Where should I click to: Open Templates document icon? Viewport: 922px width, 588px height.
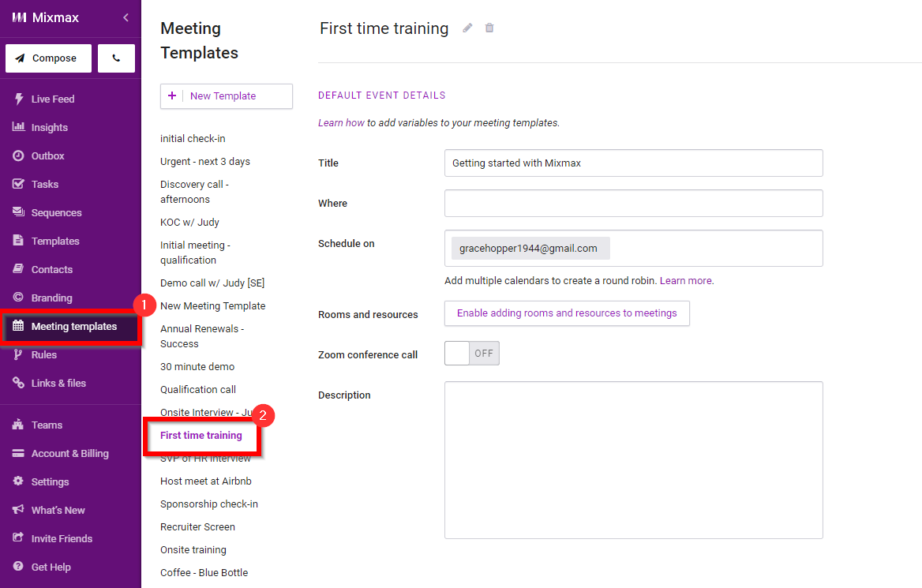click(19, 240)
